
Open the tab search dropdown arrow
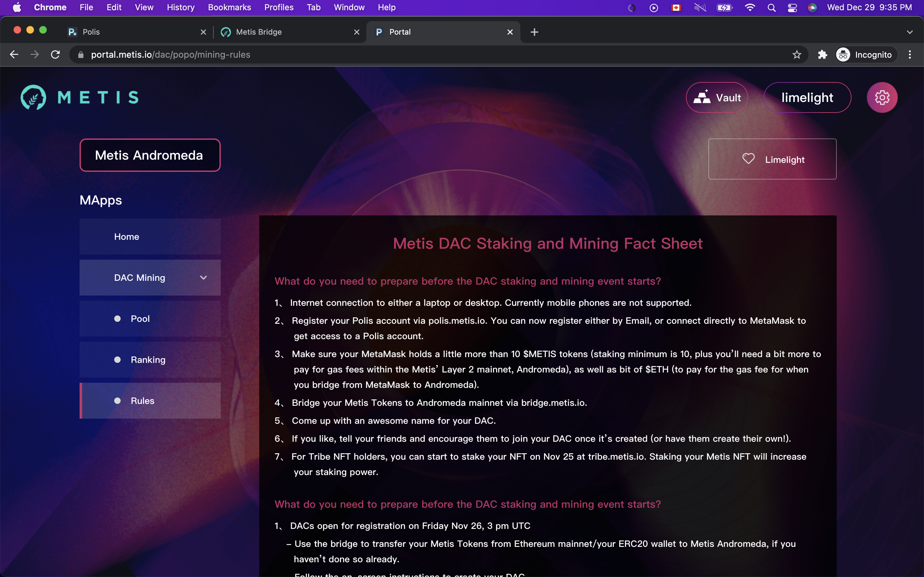(x=910, y=32)
